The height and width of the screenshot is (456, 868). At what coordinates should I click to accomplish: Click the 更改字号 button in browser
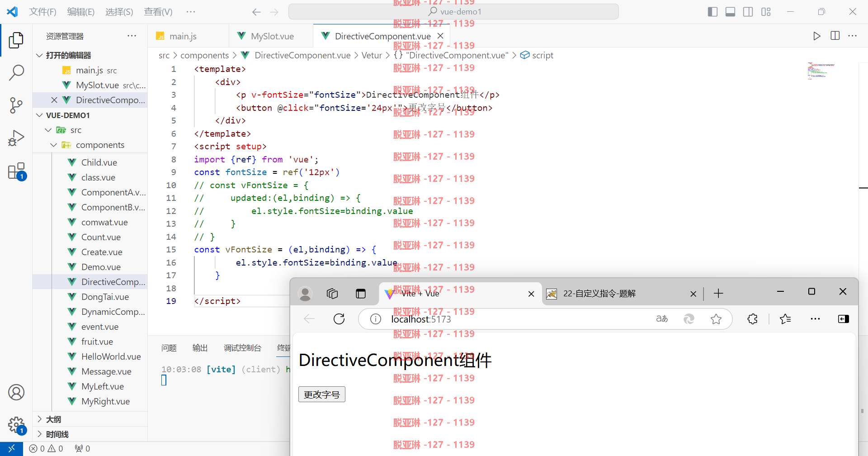(x=322, y=394)
